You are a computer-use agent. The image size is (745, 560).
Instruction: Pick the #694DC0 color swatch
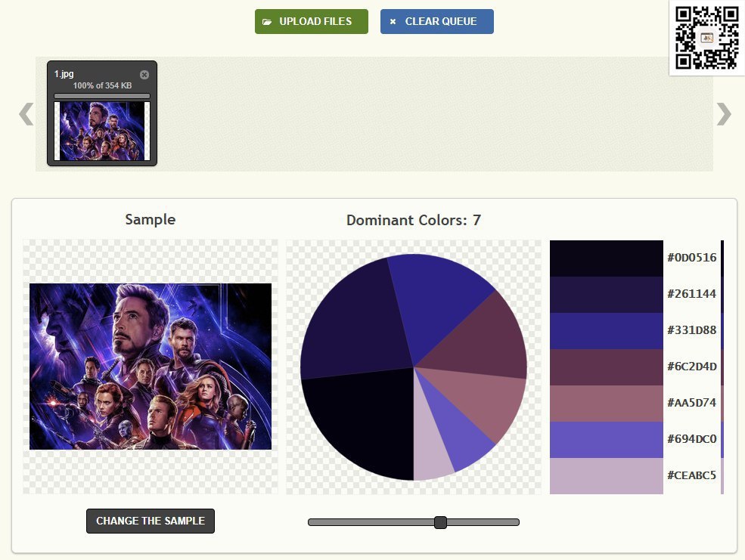click(607, 440)
